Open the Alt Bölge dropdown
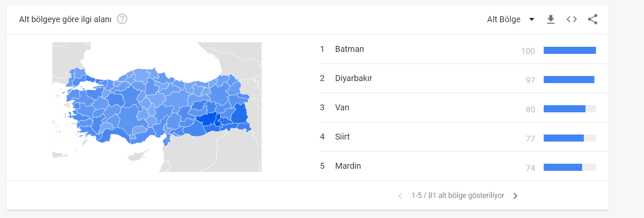The image size is (644, 218). click(504, 19)
